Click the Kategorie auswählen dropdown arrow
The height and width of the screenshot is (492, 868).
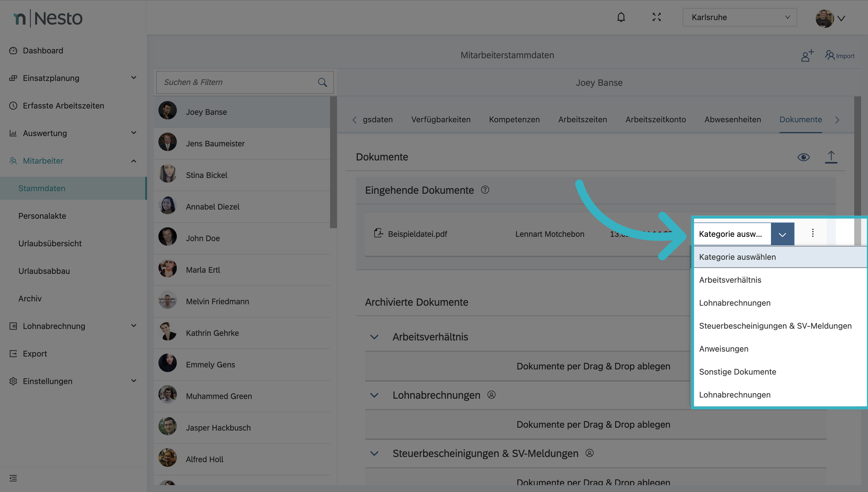(782, 234)
